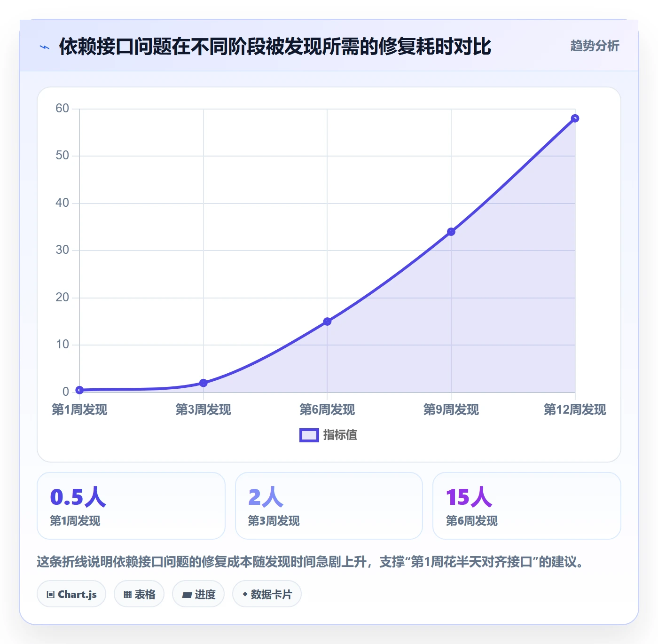Click the grid icon in 表格 chip
Image resolution: width=658 pixels, height=644 pixels.
pyautogui.click(x=127, y=595)
